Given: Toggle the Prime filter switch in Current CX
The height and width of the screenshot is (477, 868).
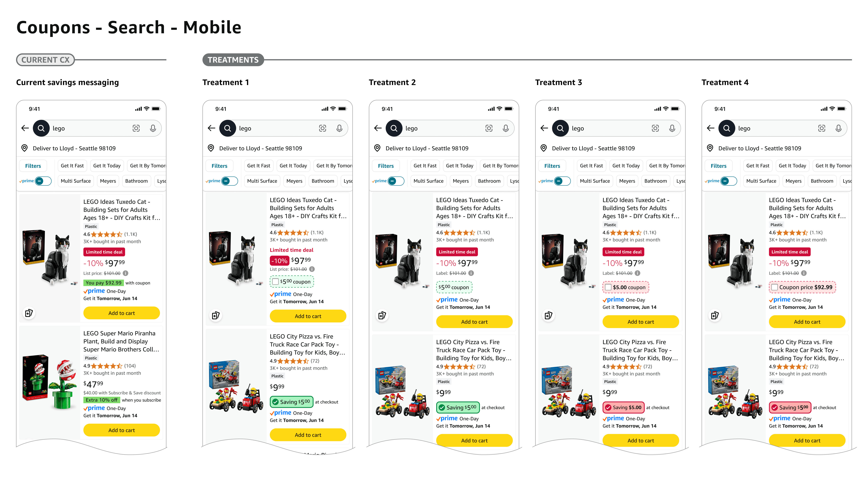Looking at the screenshot, I should [44, 181].
